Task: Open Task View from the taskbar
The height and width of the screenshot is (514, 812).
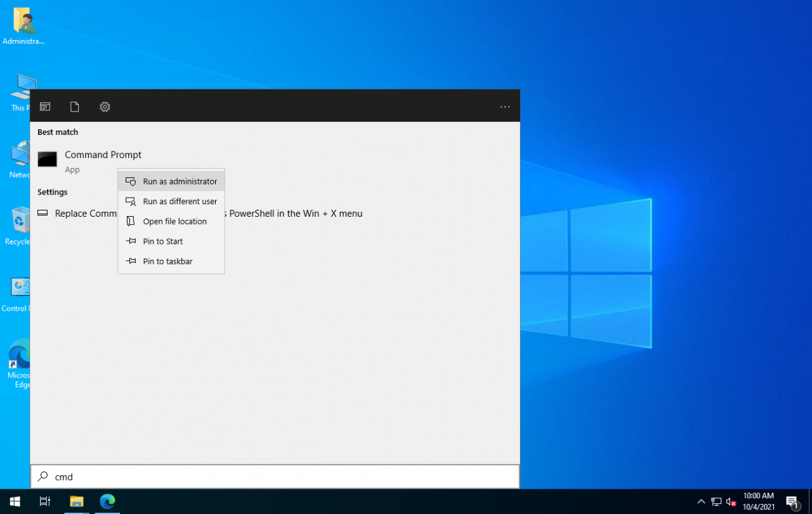Action: point(44,501)
